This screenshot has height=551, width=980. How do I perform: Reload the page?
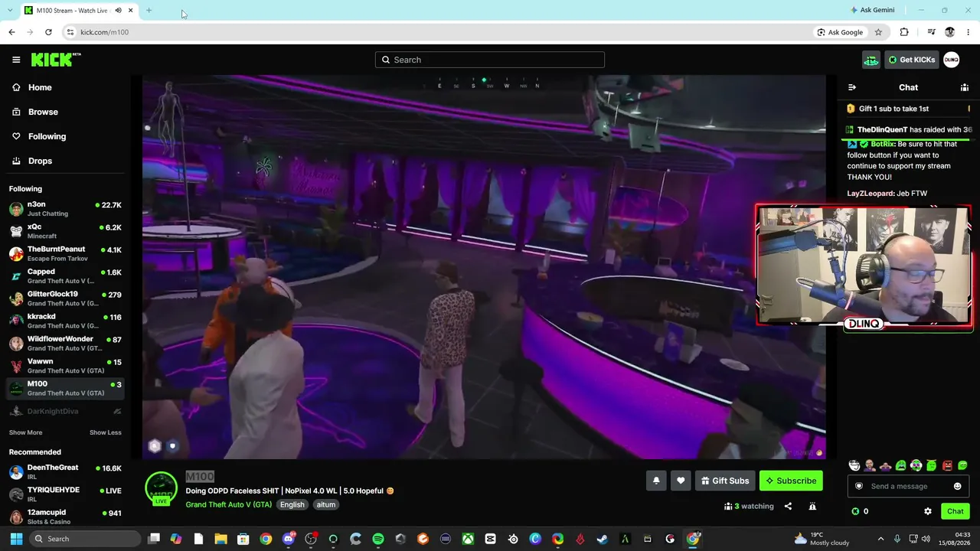[48, 32]
